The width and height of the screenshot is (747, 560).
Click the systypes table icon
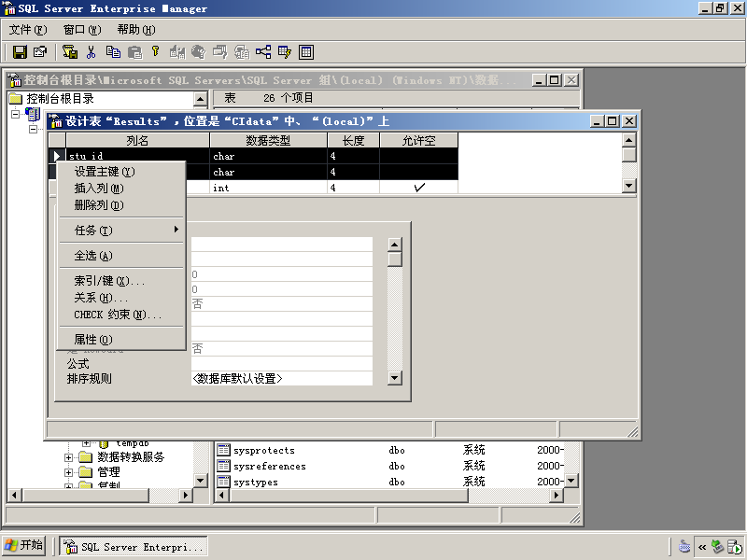[223, 482]
